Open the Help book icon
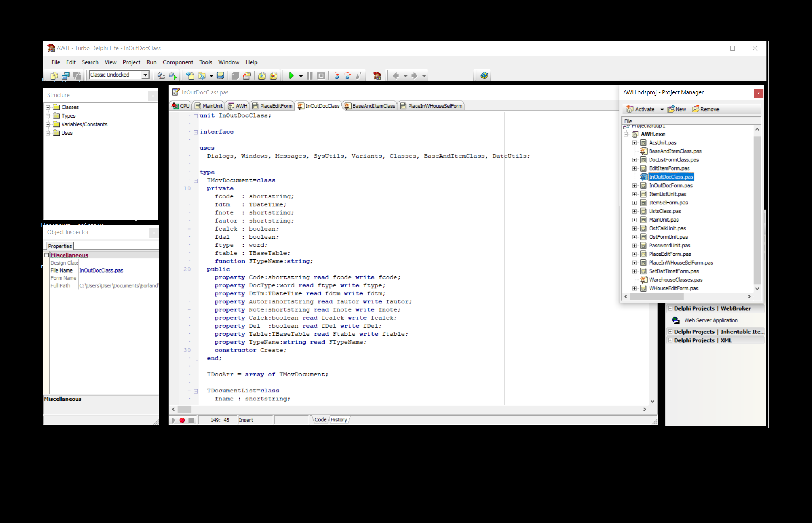The width and height of the screenshot is (812, 523). coord(484,75)
